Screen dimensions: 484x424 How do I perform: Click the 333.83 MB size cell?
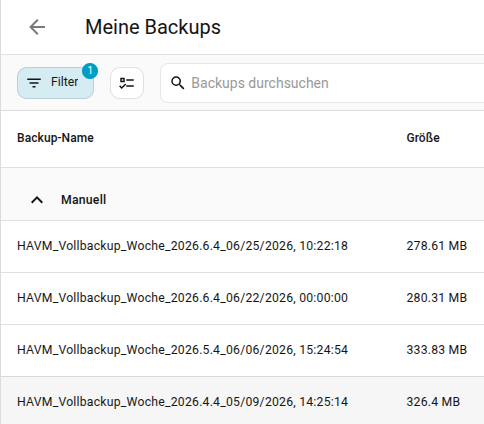tap(437, 350)
